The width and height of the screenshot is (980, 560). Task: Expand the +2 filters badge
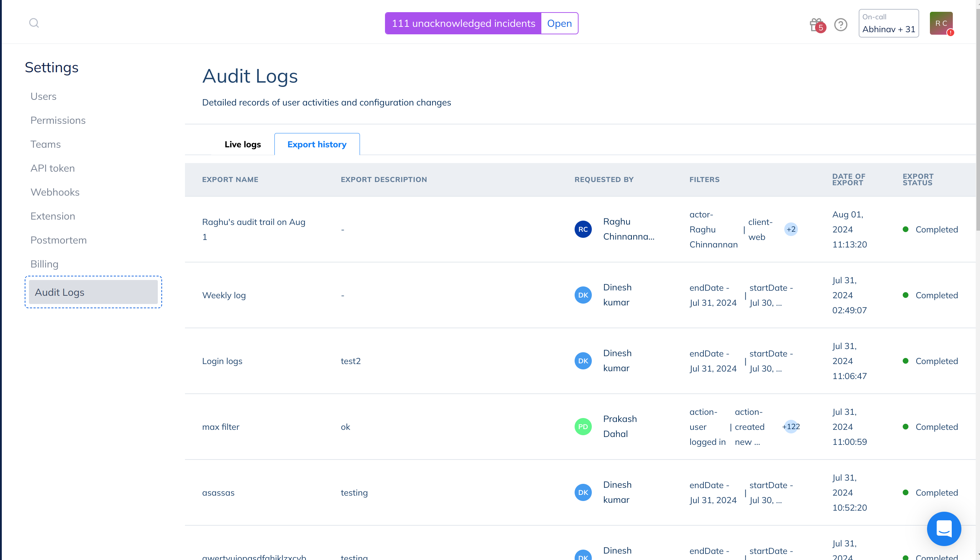(x=791, y=229)
